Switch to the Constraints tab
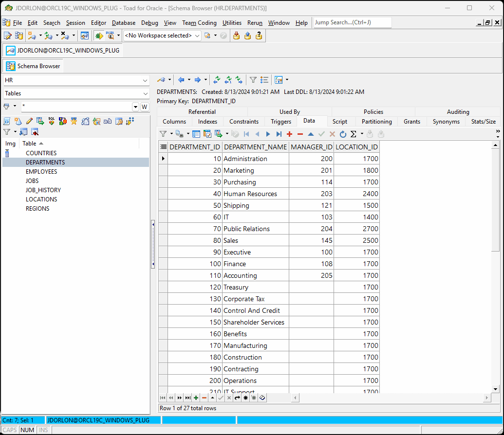Image resolution: width=504 pixels, height=435 pixels. (244, 122)
